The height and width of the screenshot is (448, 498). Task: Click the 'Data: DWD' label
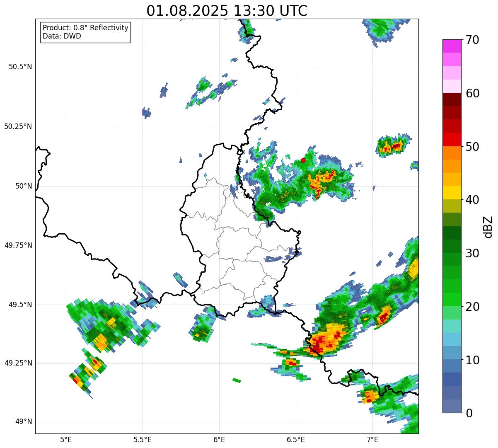[x=62, y=36]
